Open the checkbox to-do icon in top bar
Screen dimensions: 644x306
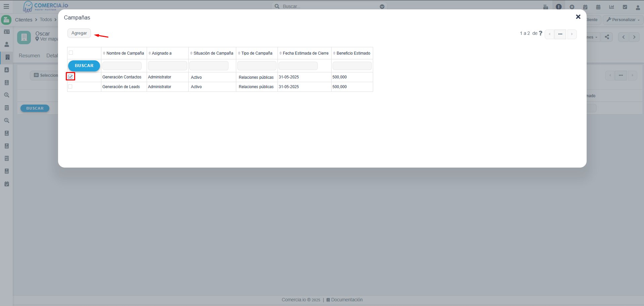[625, 7]
